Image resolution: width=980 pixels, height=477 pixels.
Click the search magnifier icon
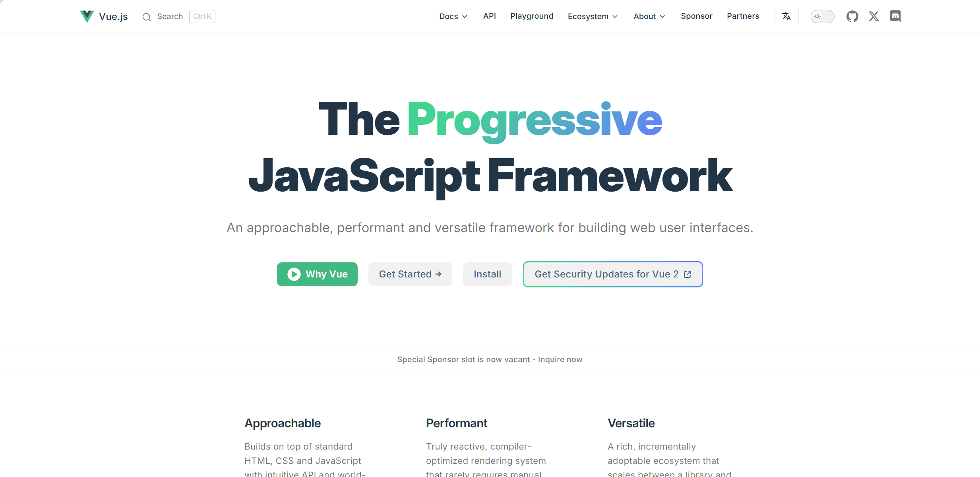[147, 17]
